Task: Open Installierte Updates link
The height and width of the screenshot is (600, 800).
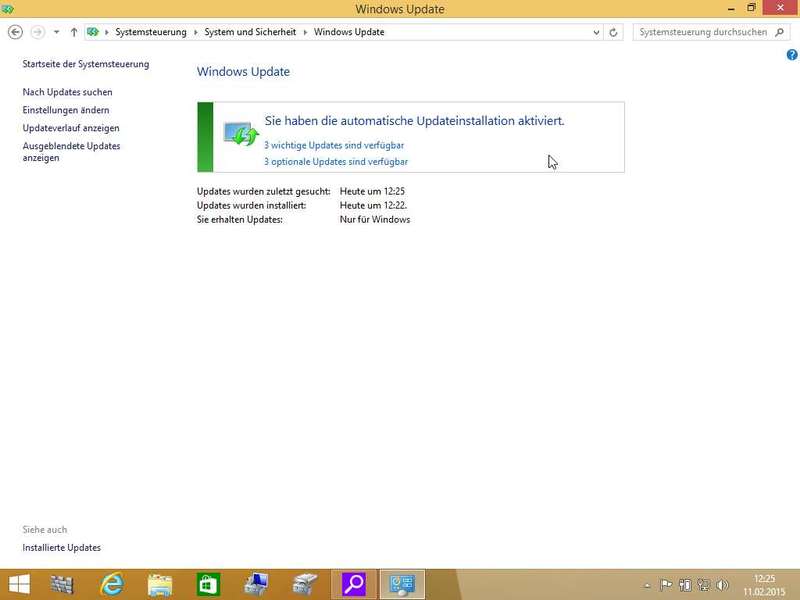Action: point(62,547)
